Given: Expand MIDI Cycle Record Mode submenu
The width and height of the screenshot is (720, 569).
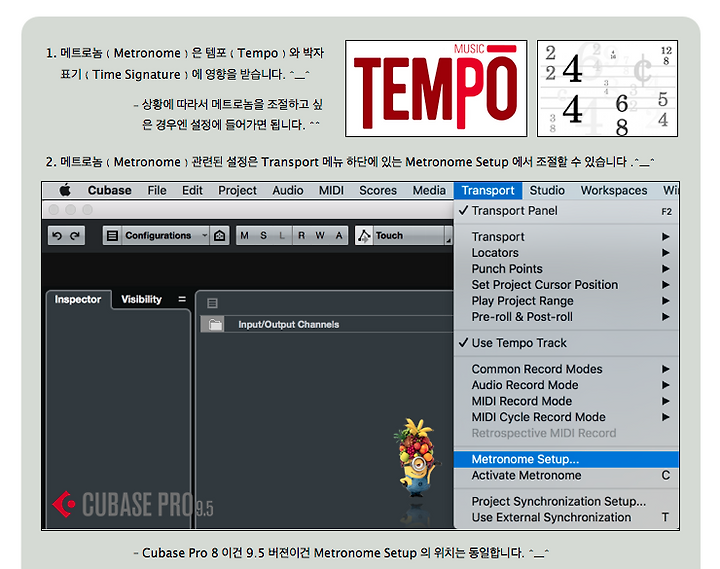Looking at the screenshot, I should [x=566, y=417].
